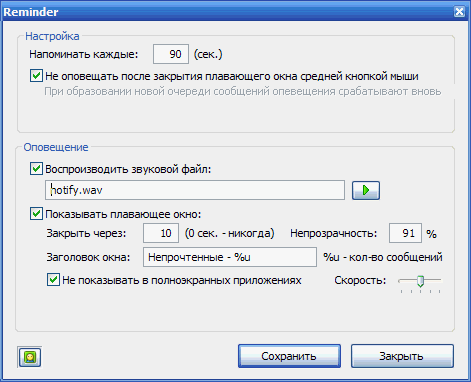471x382 pixels.
Task: Select the 'Закрыть через' seconds field
Action: (161, 233)
